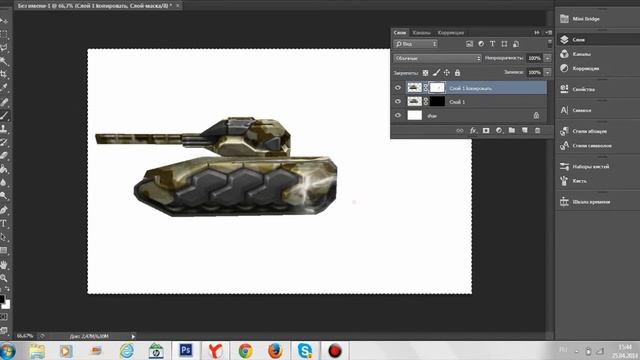Open the layer filter type Вид dropdown

416,44
